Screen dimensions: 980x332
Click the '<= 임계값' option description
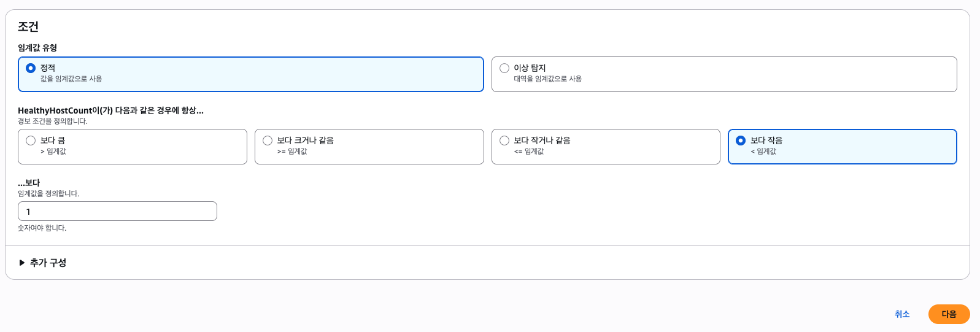click(529, 152)
